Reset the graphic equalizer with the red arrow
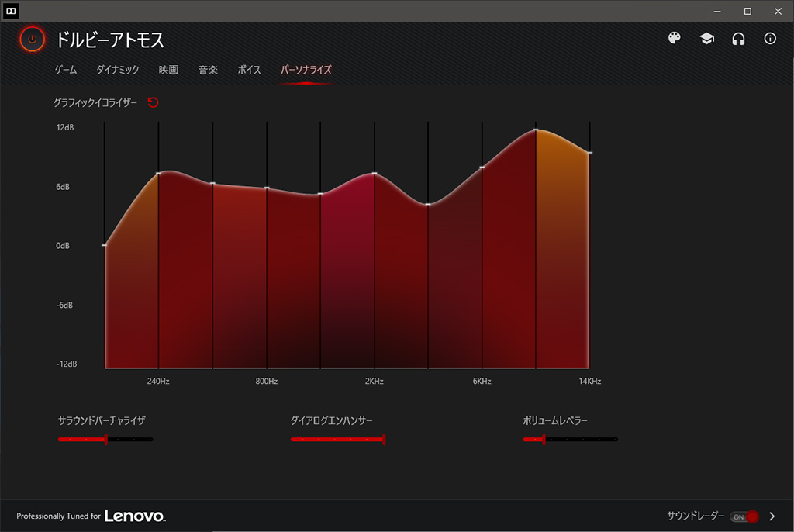Image resolution: width=794 pixels, height=532 pixels. 153,102
